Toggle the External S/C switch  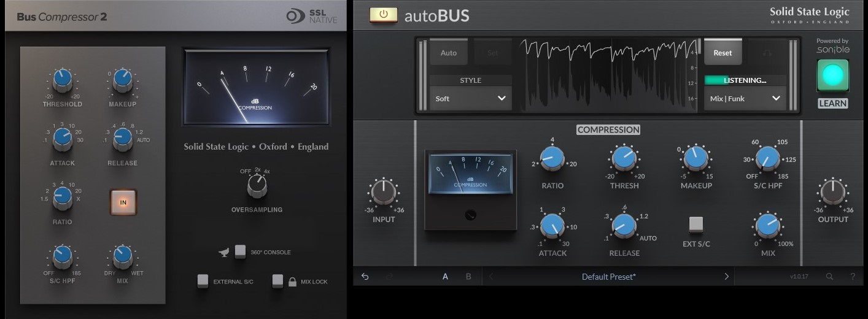click(x=203, y=281)
